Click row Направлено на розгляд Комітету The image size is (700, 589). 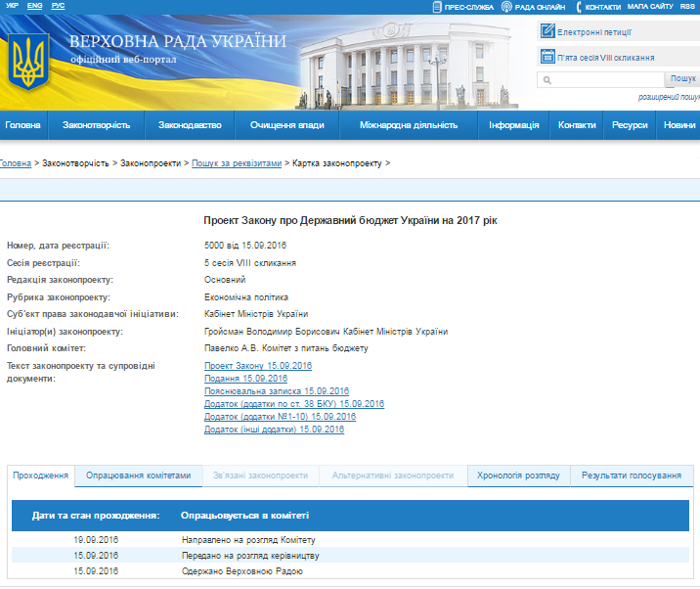pos(350,540)
